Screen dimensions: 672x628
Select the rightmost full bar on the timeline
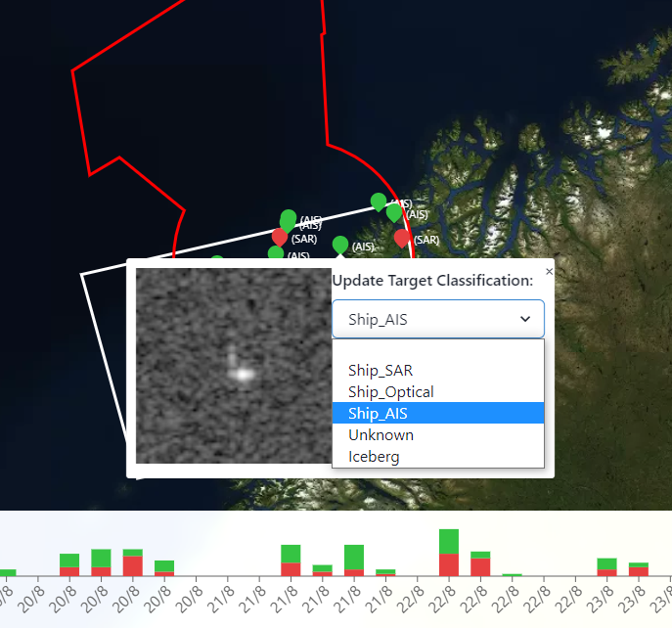tap(639, 569)
